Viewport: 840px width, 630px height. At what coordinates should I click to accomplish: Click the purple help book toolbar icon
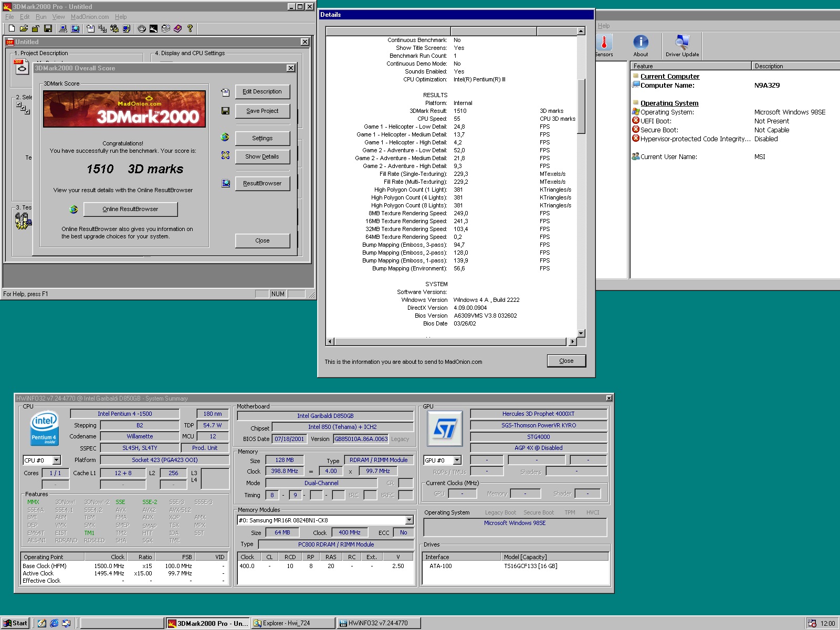pos(177,29)
